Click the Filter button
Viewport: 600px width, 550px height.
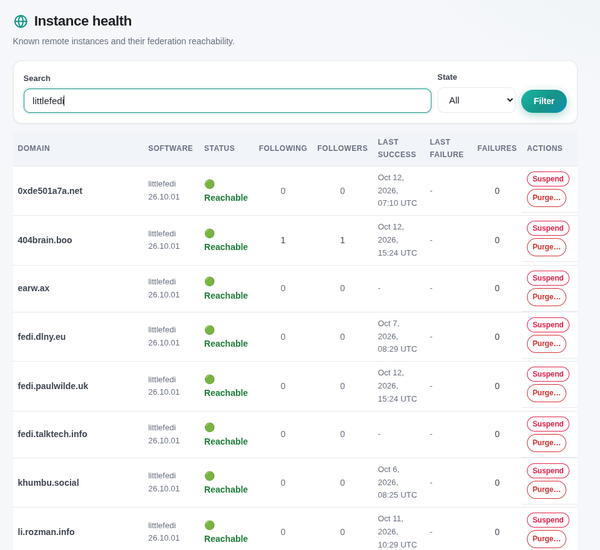544,101
